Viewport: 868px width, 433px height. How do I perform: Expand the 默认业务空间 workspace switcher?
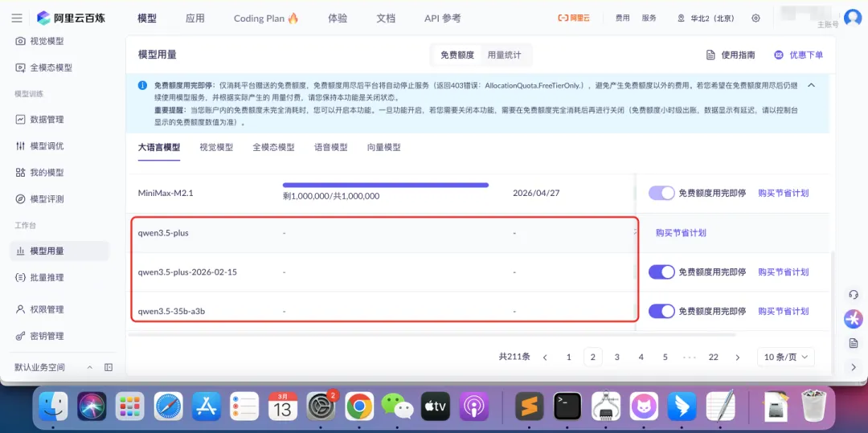point(90,367)
